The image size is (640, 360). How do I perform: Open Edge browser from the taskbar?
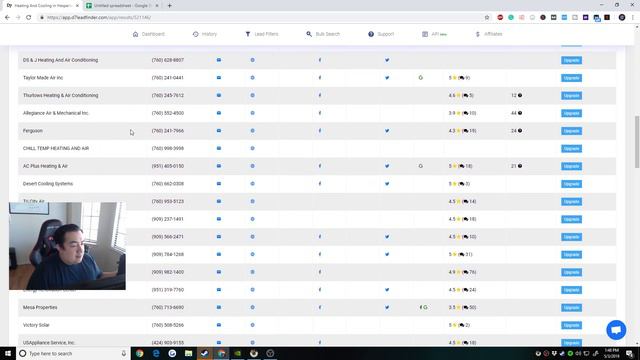pos(156,353)
